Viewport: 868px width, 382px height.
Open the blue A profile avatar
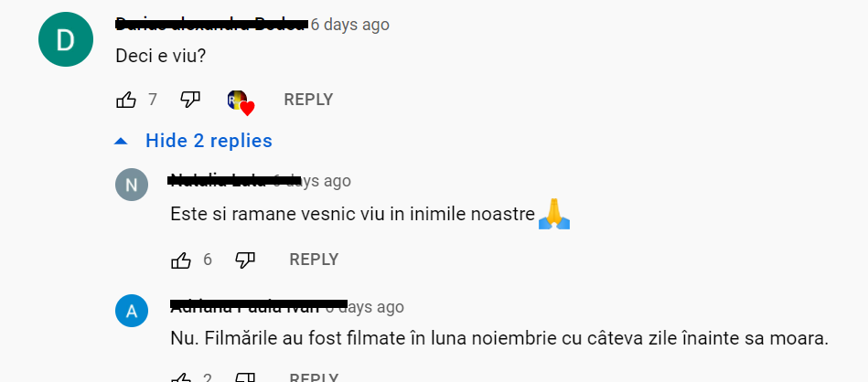[132, 311]
